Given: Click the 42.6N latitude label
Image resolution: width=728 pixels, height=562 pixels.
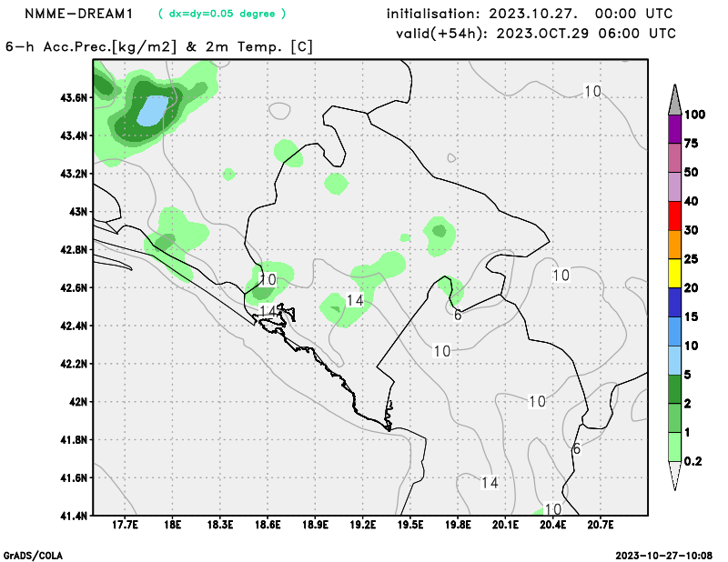Looking at the screenshot, I should point(74,287).
